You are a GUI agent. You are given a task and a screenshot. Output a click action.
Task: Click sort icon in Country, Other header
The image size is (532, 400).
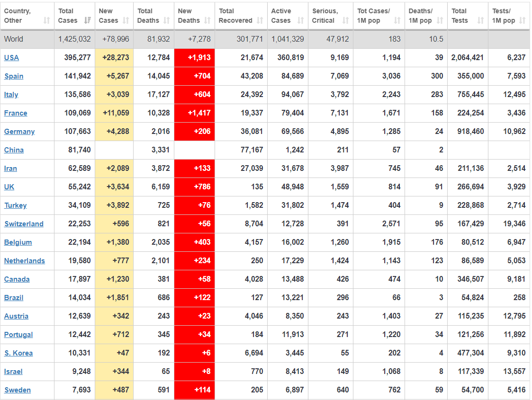pos(46,20)
